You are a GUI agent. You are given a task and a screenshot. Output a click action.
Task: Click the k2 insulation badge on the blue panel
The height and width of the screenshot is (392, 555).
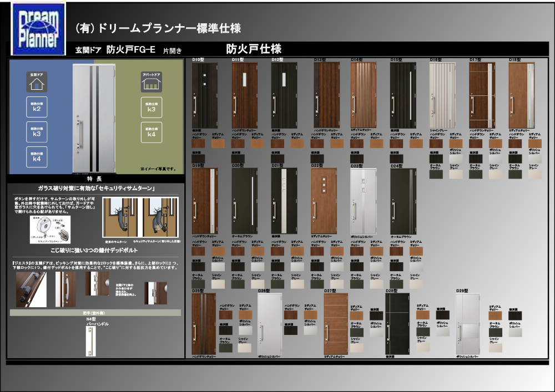point(37,107)
